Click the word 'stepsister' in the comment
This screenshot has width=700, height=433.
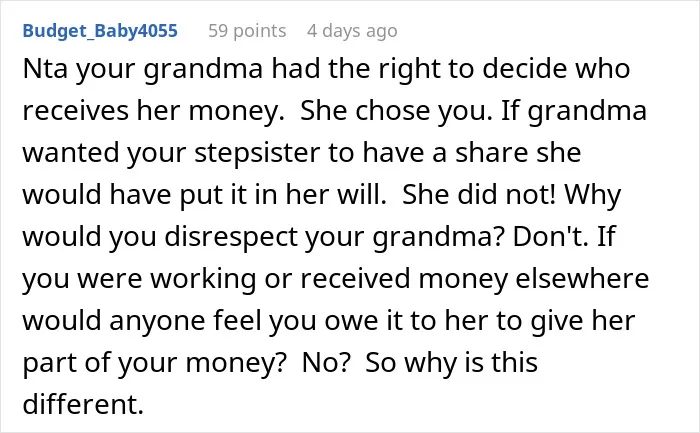pos(257,153)
